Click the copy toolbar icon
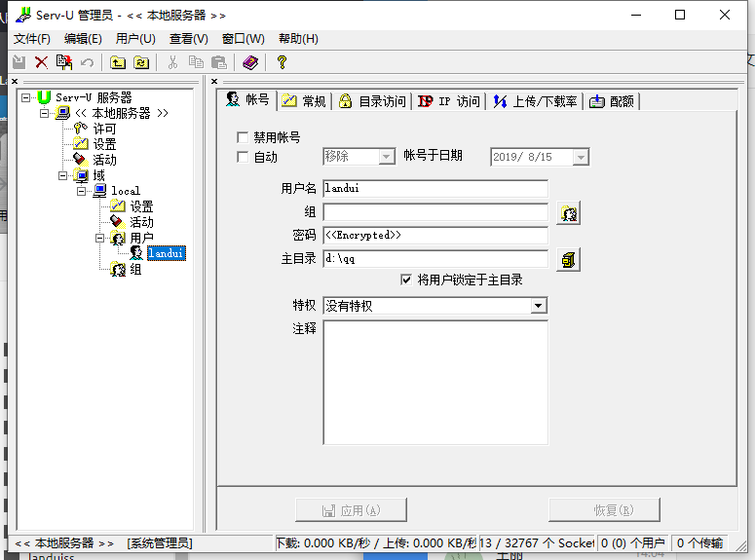The image size is (755, 560). point(196,62)
